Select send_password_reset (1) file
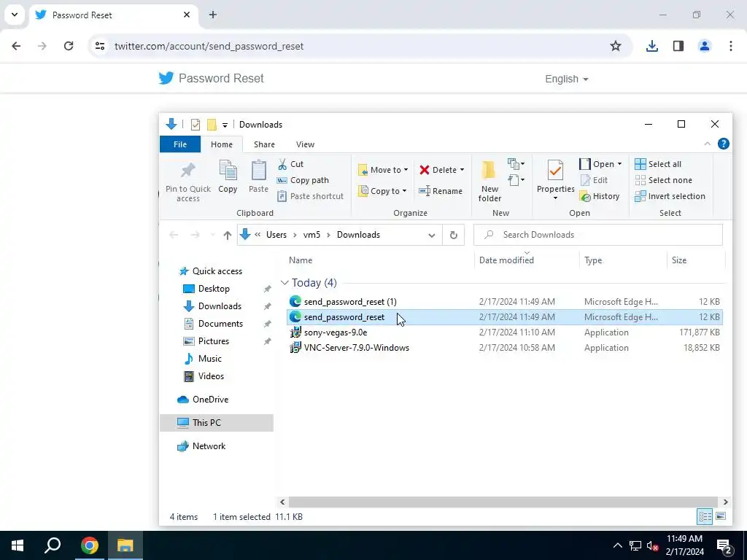The width and height of the screenshot is (747, 560). pos(504,301)
